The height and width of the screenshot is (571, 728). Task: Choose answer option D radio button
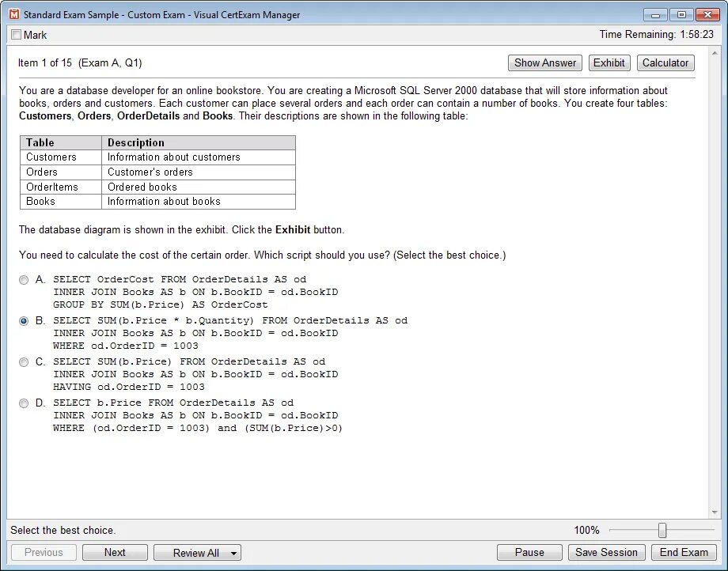[x=24, y=403]
